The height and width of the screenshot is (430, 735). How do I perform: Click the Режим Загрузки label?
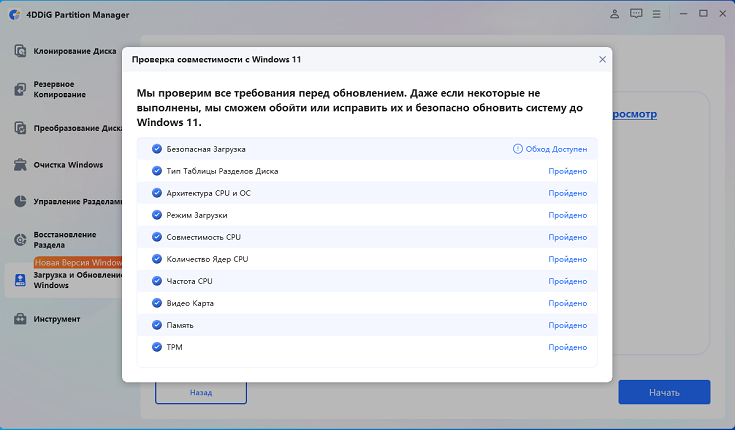coord(197,215)
